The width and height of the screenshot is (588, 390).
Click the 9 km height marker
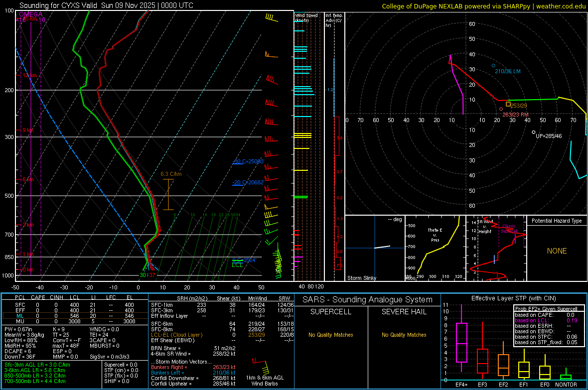click(x=28, y=130)
